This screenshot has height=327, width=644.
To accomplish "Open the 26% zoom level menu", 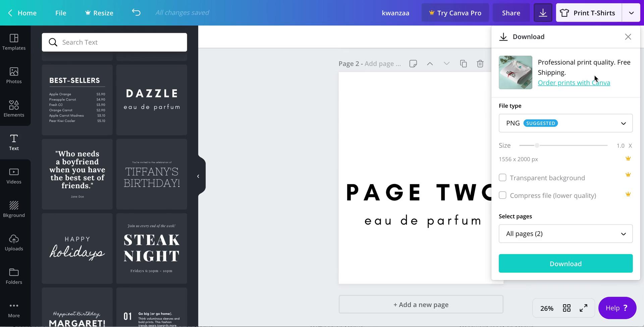I will (547, 308).
